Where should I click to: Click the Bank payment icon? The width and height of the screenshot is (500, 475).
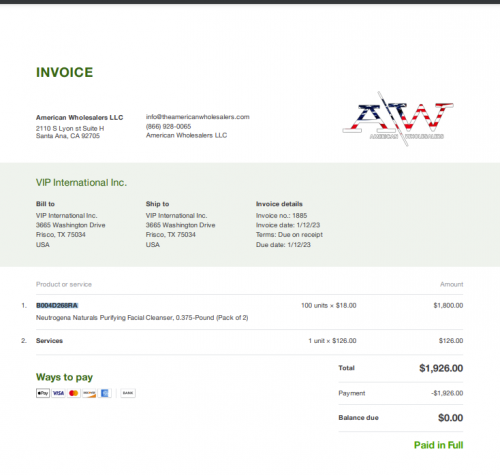[128, 393]
